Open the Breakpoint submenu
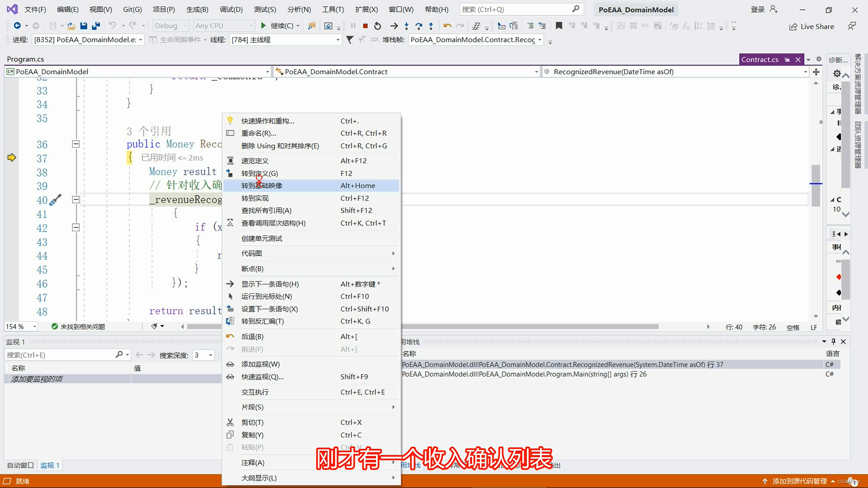 tap(311, 269)
